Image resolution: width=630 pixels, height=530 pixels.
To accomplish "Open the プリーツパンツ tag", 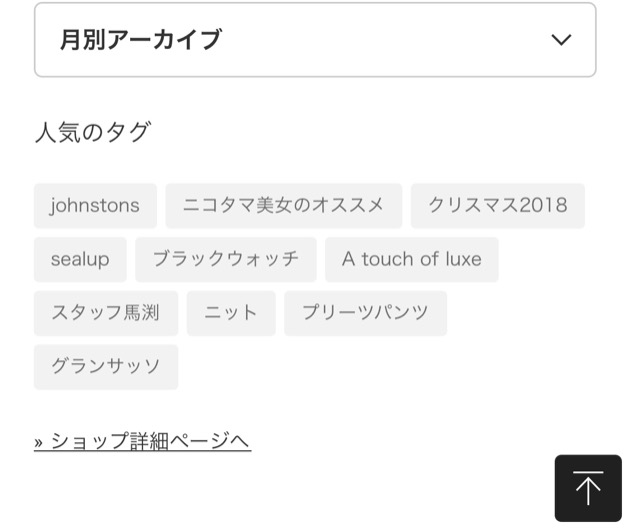I will tap(366, 313).
